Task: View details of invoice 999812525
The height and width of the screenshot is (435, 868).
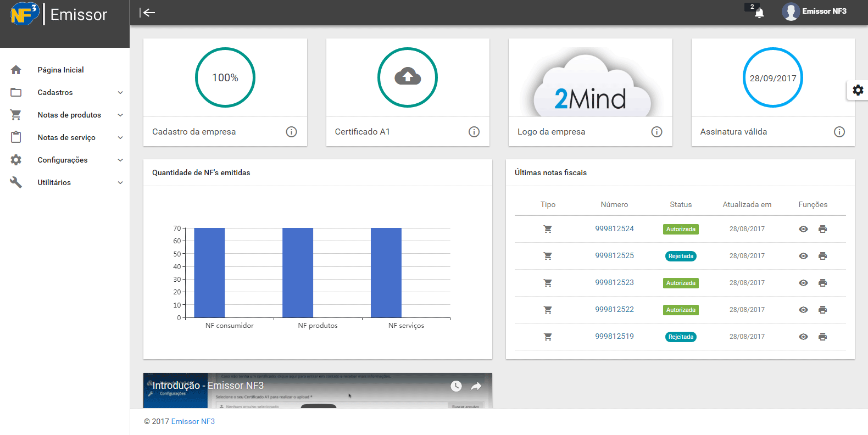Action: tap(803, 256)
